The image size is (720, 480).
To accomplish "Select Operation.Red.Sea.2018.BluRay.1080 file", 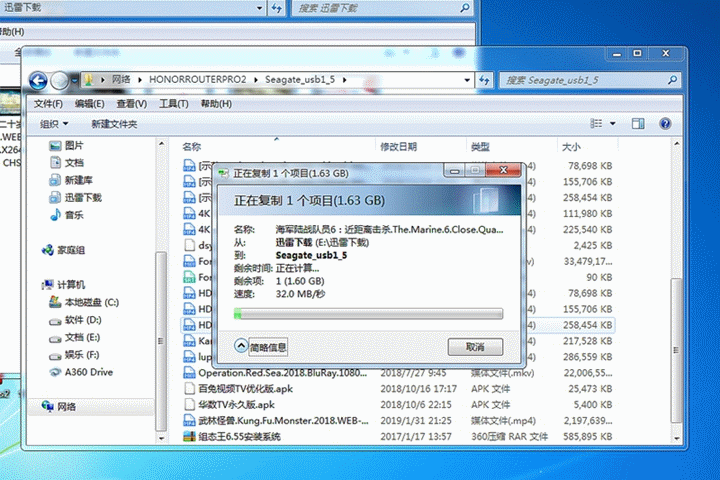I will [x=282, y=373].
